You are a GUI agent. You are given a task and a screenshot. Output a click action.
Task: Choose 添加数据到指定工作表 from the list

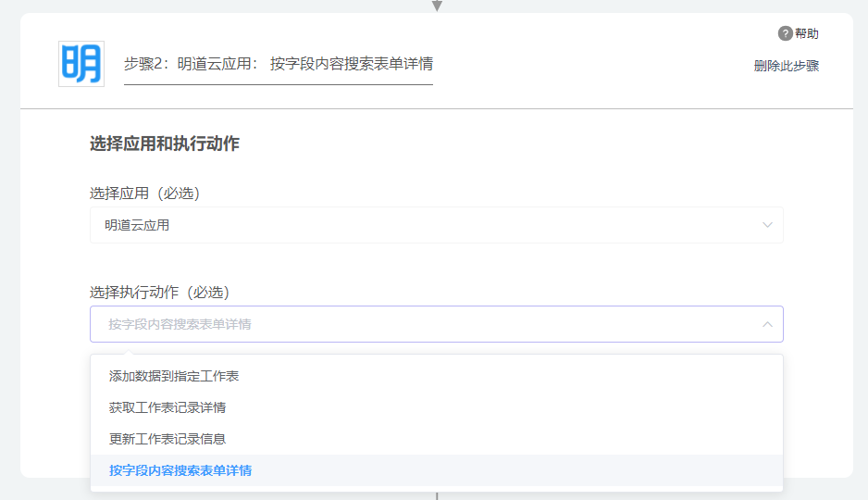click(175, 376)
